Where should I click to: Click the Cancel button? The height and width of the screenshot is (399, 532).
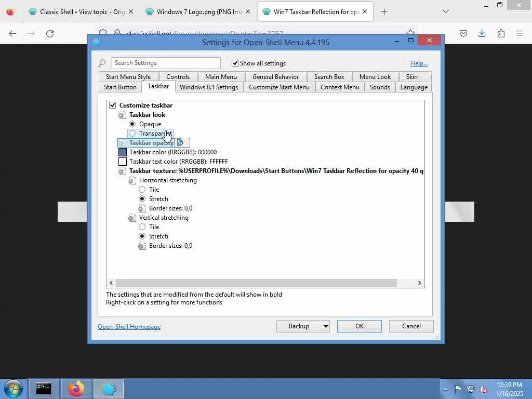click(x=411, y=326)
